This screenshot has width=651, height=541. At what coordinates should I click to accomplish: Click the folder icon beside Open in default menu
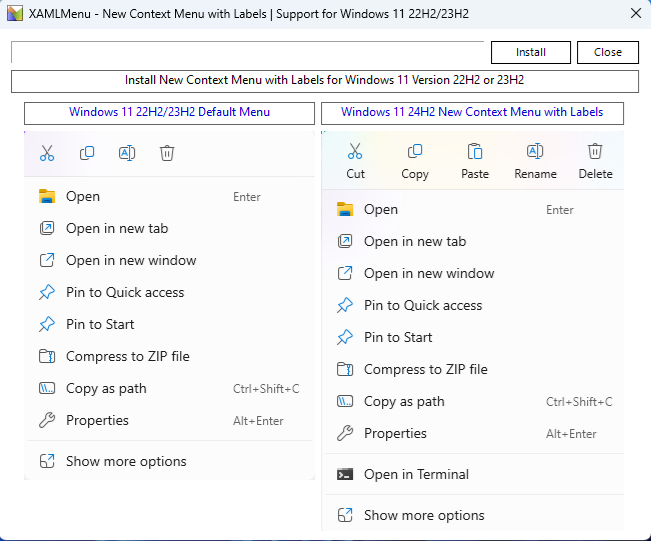pyautogui.click(x=47, y=196)
